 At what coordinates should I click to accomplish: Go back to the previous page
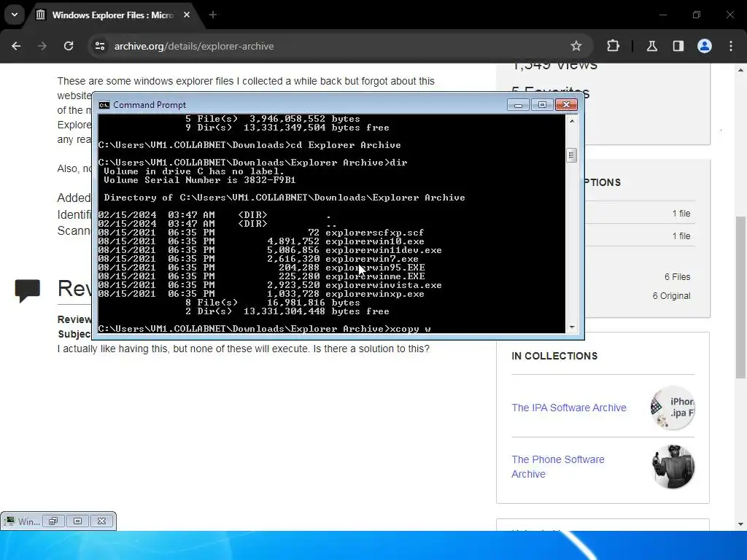[x=16, y=46]
